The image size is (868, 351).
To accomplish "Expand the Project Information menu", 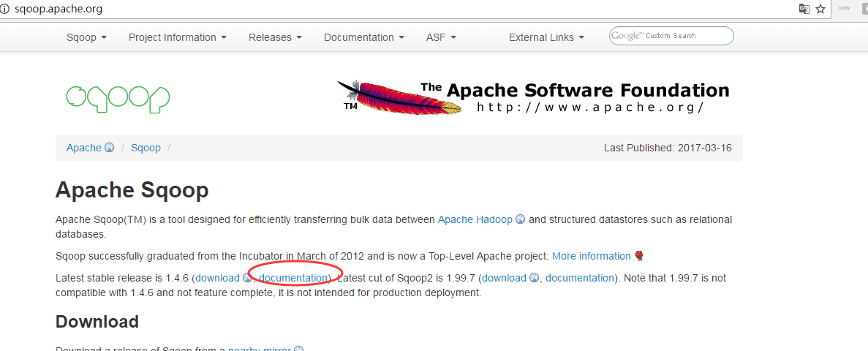I will point(178,37).
